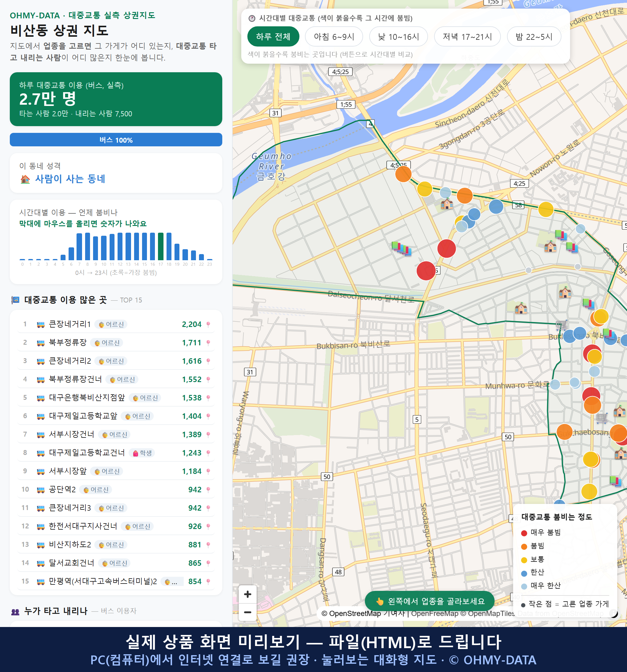Click the pin icon for 북부정류장
Viewport: 627px width, 672px height.
click(208, 343)
